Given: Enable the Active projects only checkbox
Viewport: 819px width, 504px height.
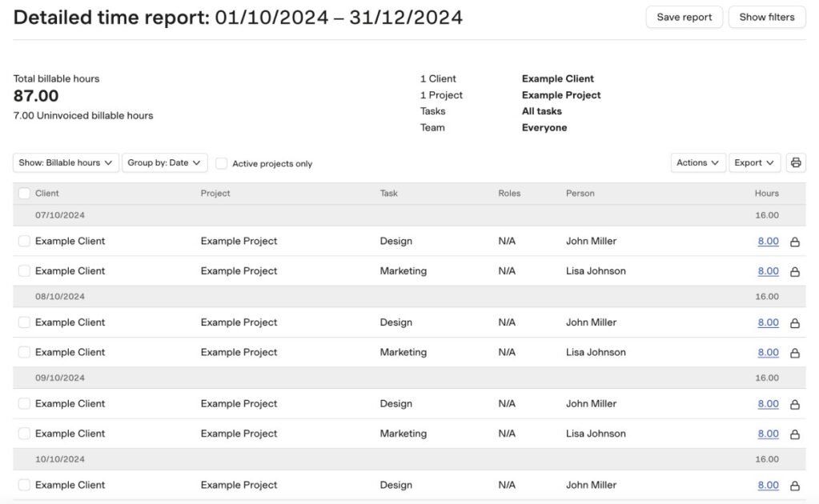Looking at the screenshot, I should coord(222,163).
